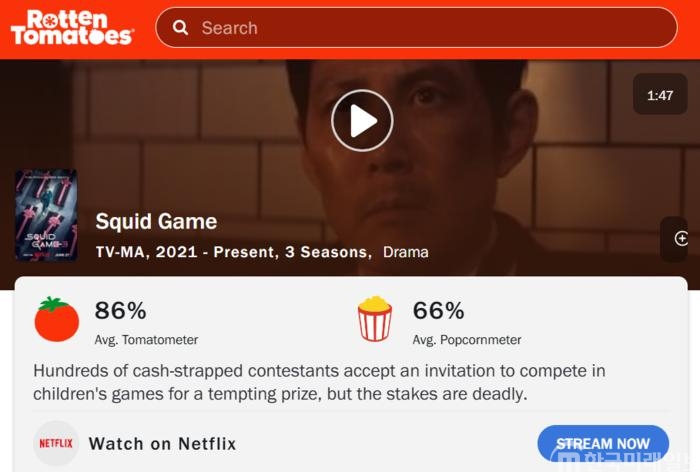This screenshot has width=700, height=472.
Task: Open the 66% Popcornmeter score
Action: coord(438,310)
